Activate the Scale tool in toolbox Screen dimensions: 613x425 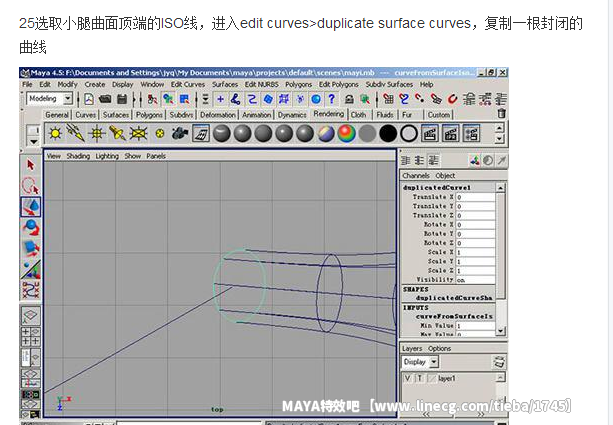[30, 248]
